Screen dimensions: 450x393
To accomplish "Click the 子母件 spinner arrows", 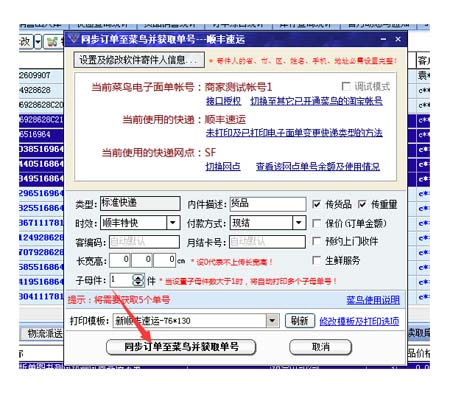I will (138, 280).
